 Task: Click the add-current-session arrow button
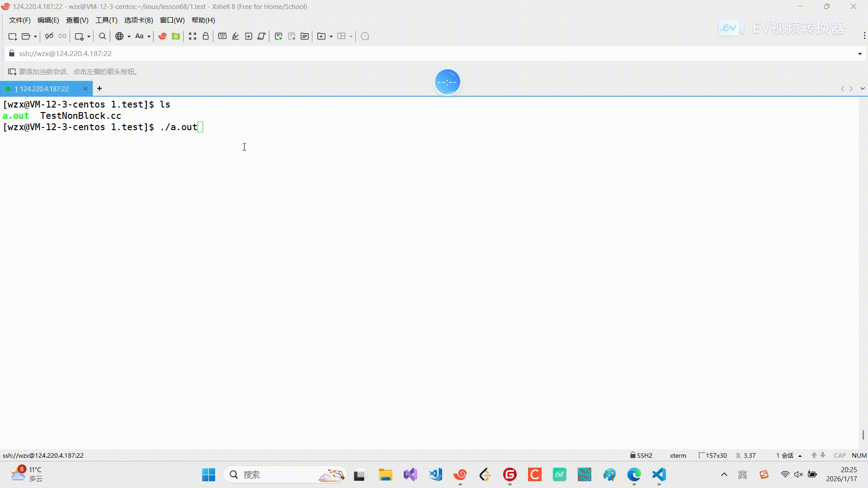tap(12, 72)
